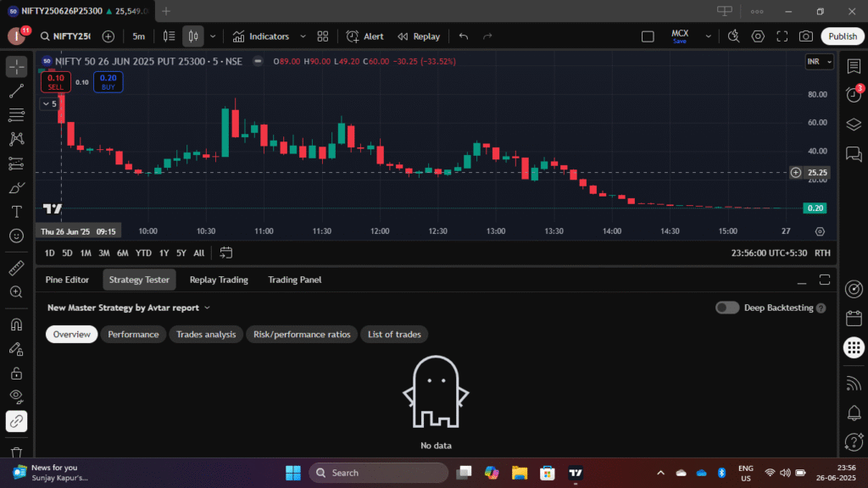Viewport: 868px width, 488px height.
Task: Open the INR currency dropdown
Action: (x=820, y=61)
